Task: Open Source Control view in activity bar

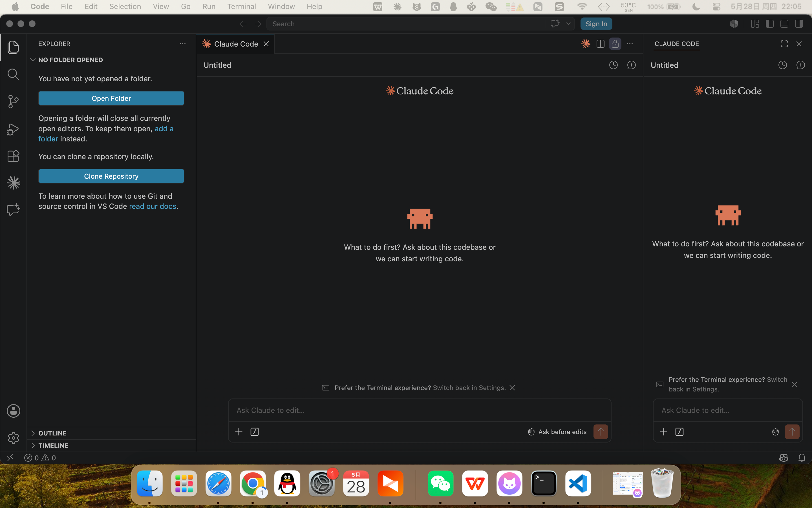Action: 13,102
